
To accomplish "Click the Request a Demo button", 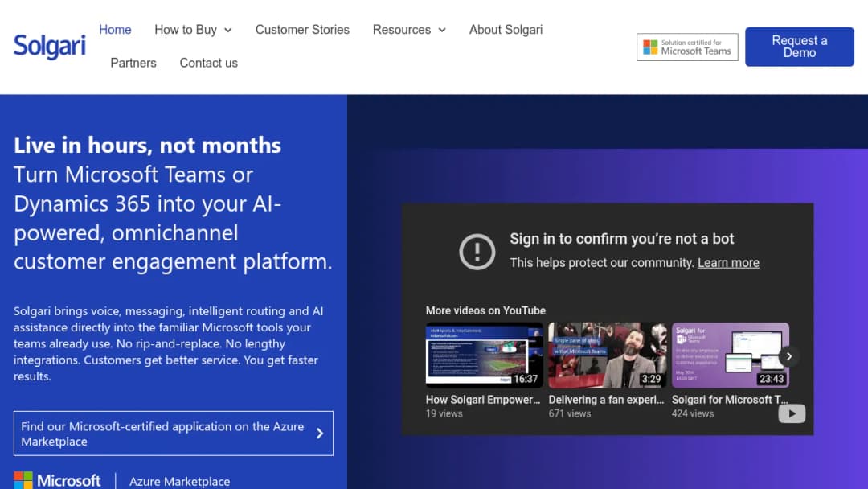I will tap(800, 47).
